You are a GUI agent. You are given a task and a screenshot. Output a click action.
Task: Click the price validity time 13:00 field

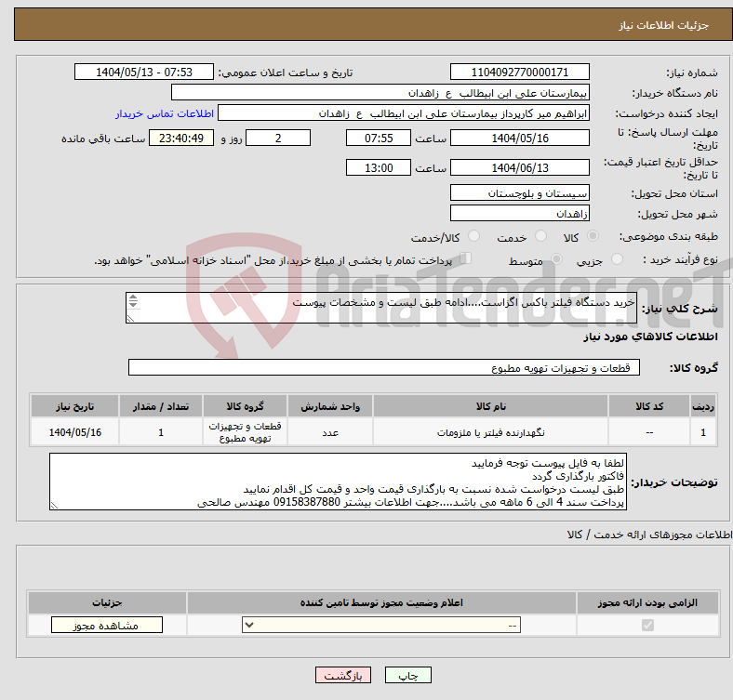tap(379, 167)
